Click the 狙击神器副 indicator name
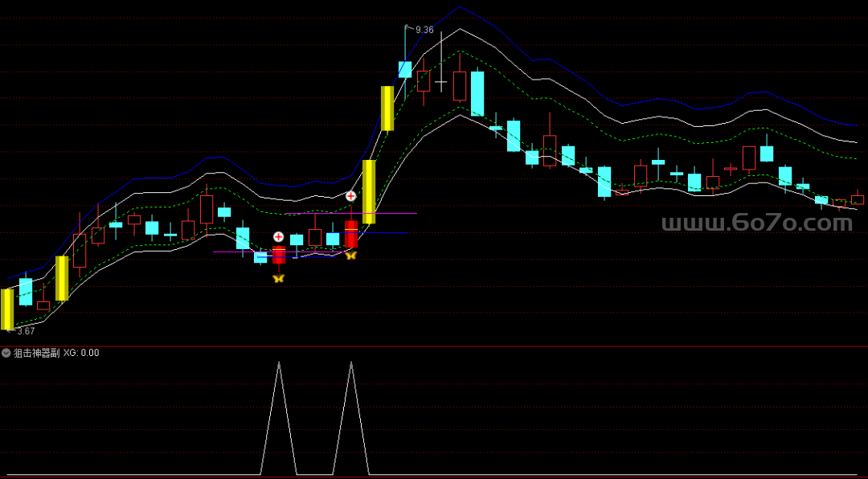This screenshot has width=868, height=479. point(36,353)
